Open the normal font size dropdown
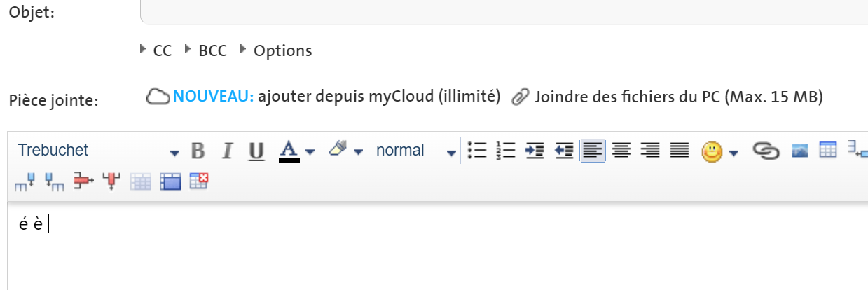This screenshot has height=290, width=868. click(x=451, y=152)
